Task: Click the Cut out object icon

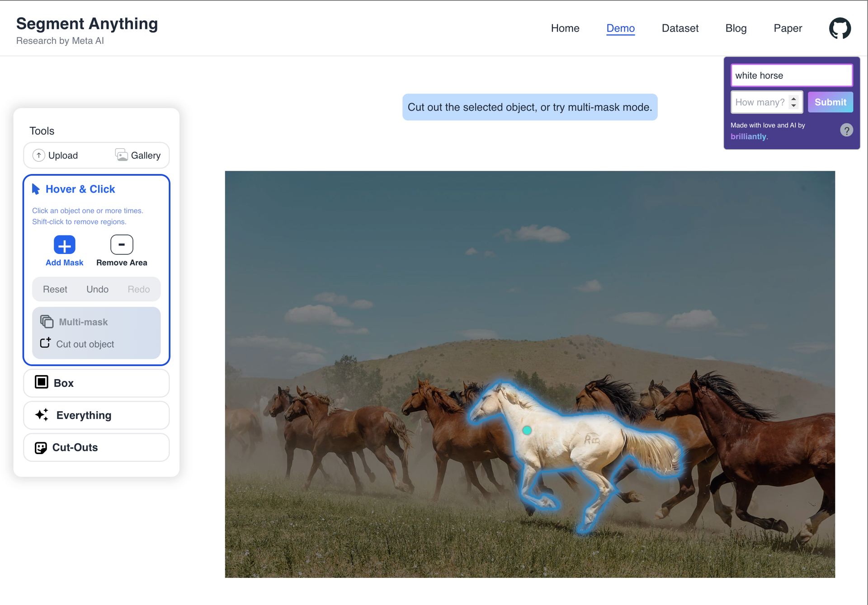Action: click(x=45, y=343)
